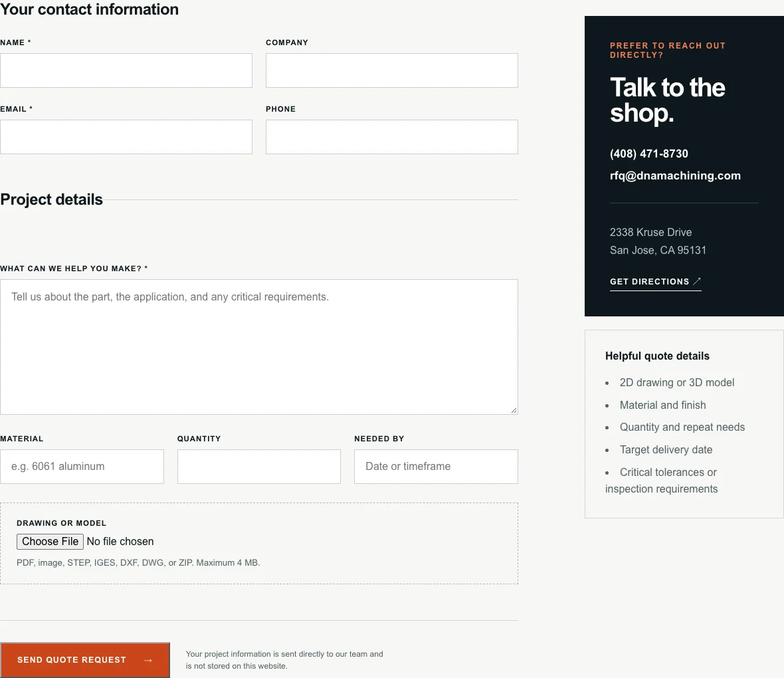
Task: Click '2338 Kruse Drive' address line
Action: coord(650,232)
